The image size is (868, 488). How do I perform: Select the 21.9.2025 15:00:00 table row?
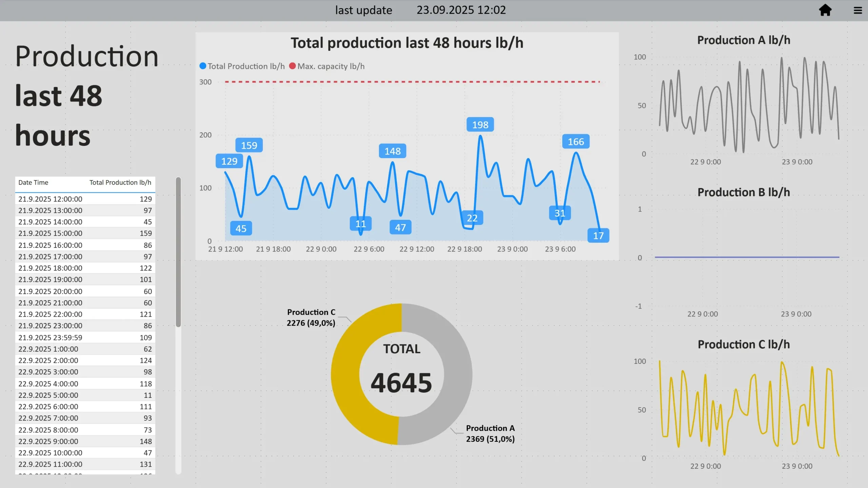click(x=85, y=233)
